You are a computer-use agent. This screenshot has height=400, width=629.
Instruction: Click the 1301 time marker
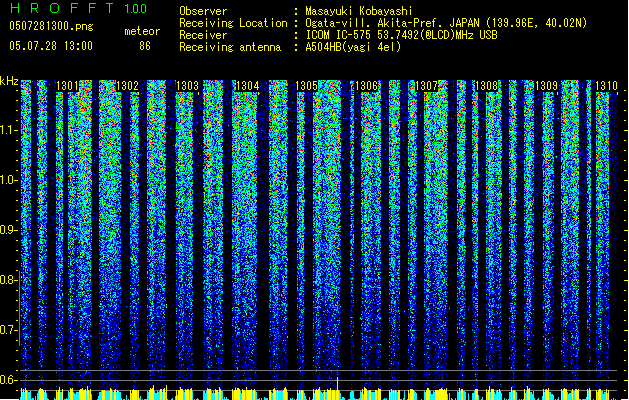(x=67, y=86)
